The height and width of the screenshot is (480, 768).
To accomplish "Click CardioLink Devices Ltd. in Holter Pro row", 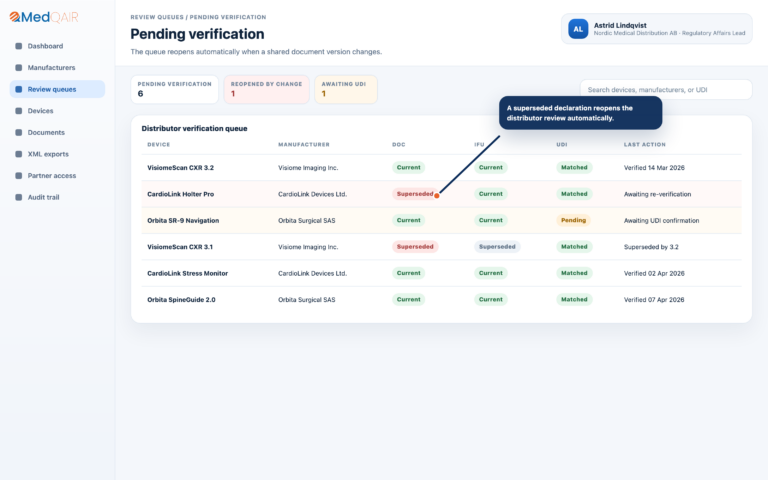I will click(x=312, y=194).
